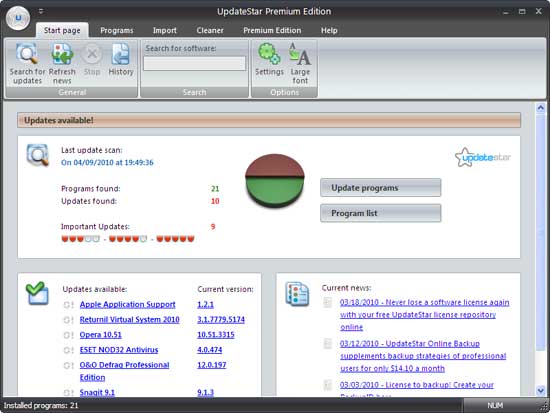Open the Import tab
550x413 pixels.
tap(165, 31)
